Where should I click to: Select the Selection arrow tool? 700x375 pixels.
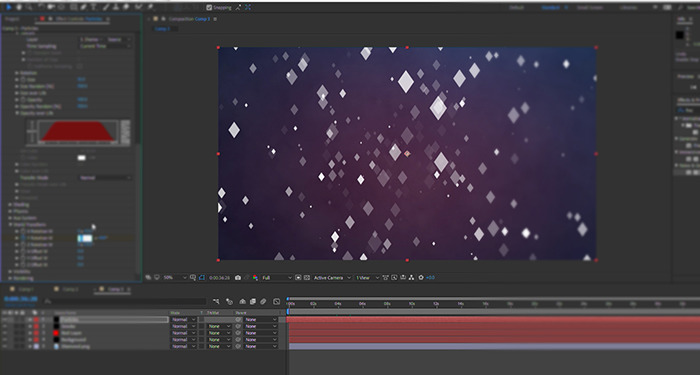click(x=8, y=7)
